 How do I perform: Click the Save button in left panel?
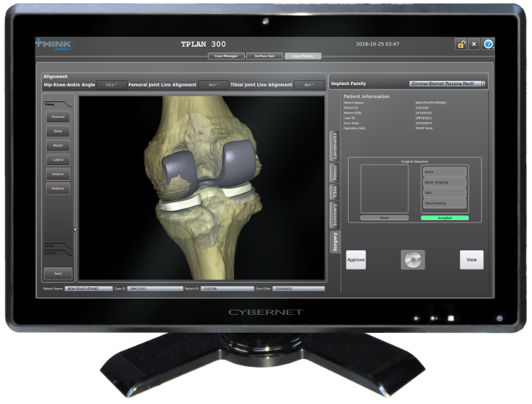pyautogui.click(x=58, y=273)
